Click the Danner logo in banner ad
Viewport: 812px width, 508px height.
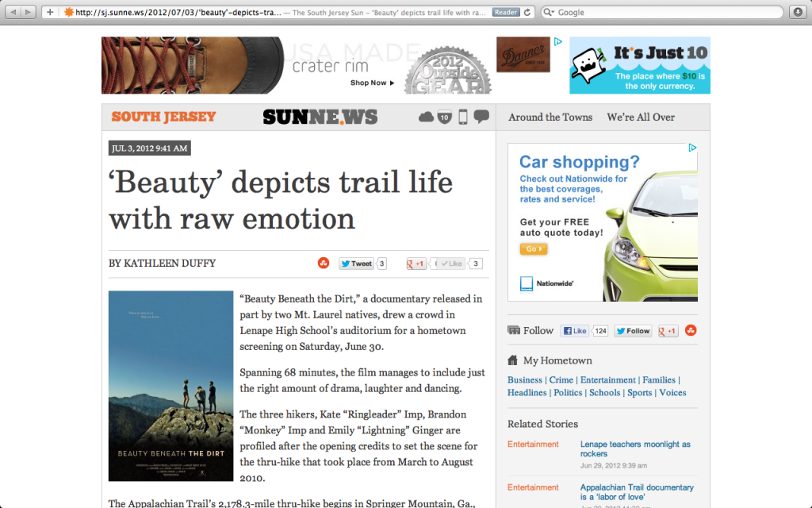523,55
